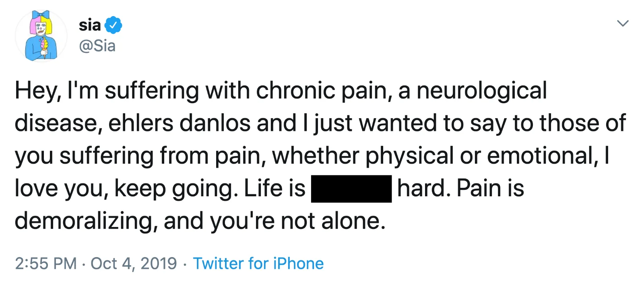Click the blue verified checkmark badge
The height and width of the screenshot is (285, 644).
(x=113, y=25)
